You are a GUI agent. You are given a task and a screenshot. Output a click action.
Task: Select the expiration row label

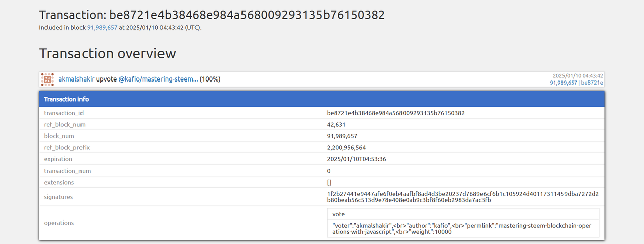pos(58,159)
